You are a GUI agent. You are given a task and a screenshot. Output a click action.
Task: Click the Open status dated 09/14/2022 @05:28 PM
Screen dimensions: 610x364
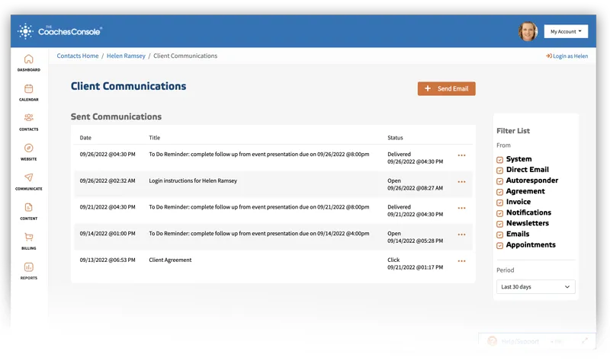pyautogui.click(x=415, y=237)
